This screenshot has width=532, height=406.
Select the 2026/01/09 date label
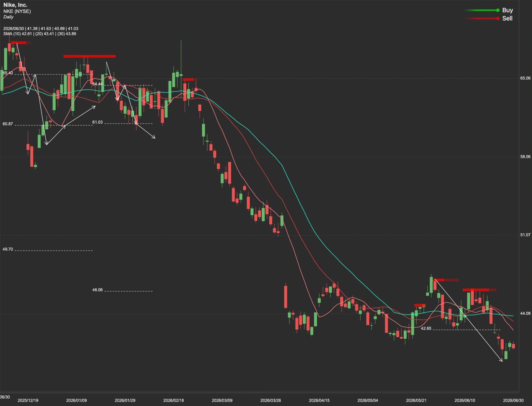point(76,400)
